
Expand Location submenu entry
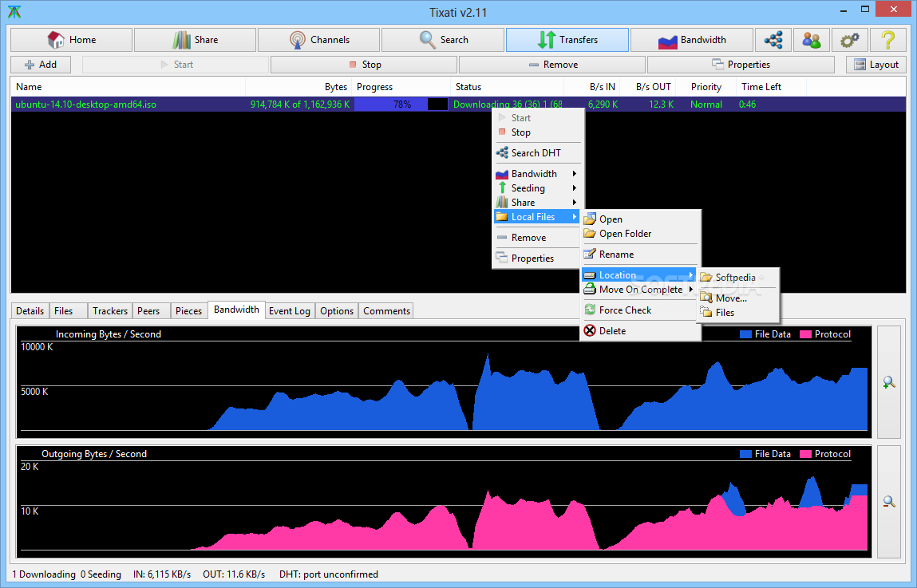(x=639, y=275)
